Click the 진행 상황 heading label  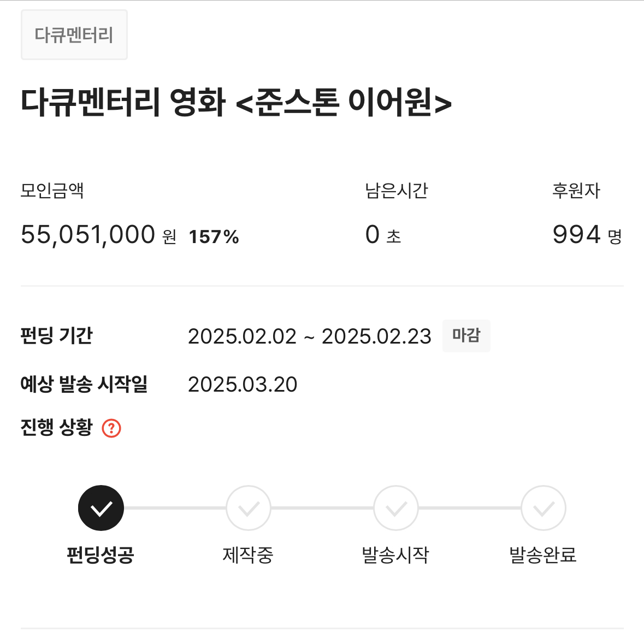(56, 427)
